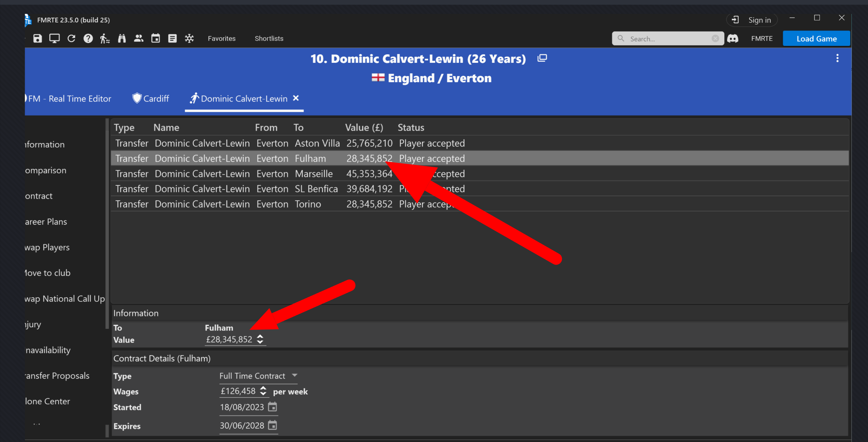The height and width of the screenshot is (442, 868).
Task: Open Clone Center in sidebar
Action: [x=48, y=401]
